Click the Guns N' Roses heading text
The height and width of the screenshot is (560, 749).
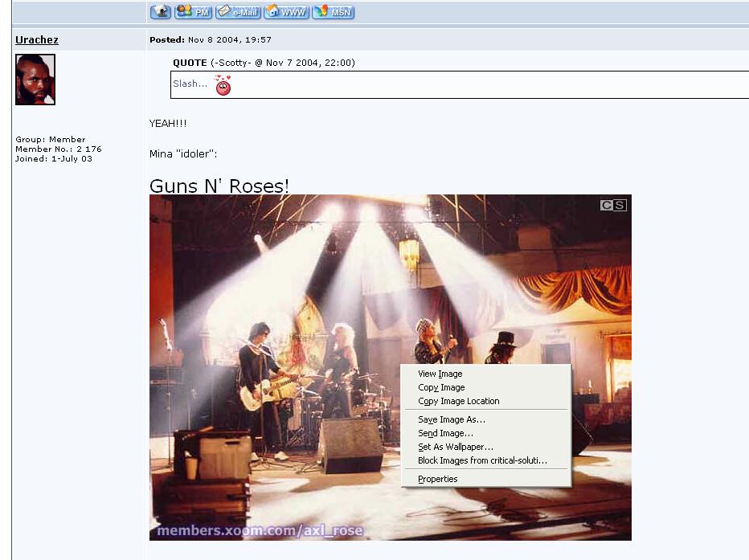click(219, 186)
